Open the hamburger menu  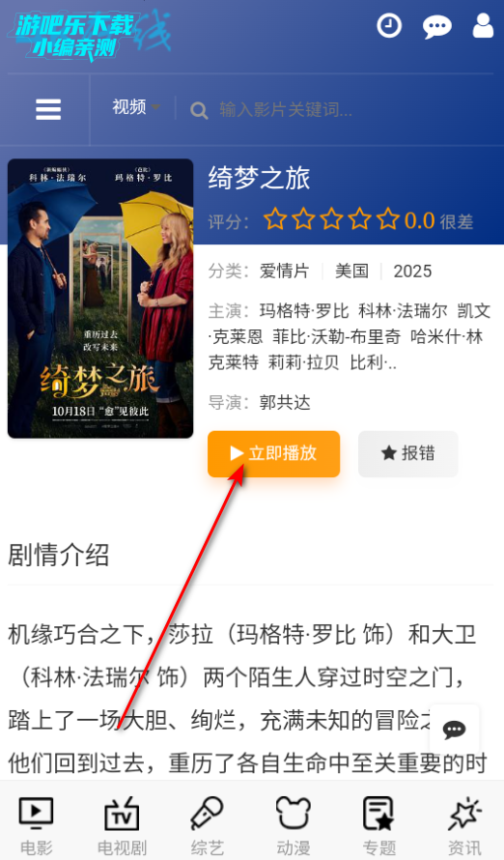point(48,109)
